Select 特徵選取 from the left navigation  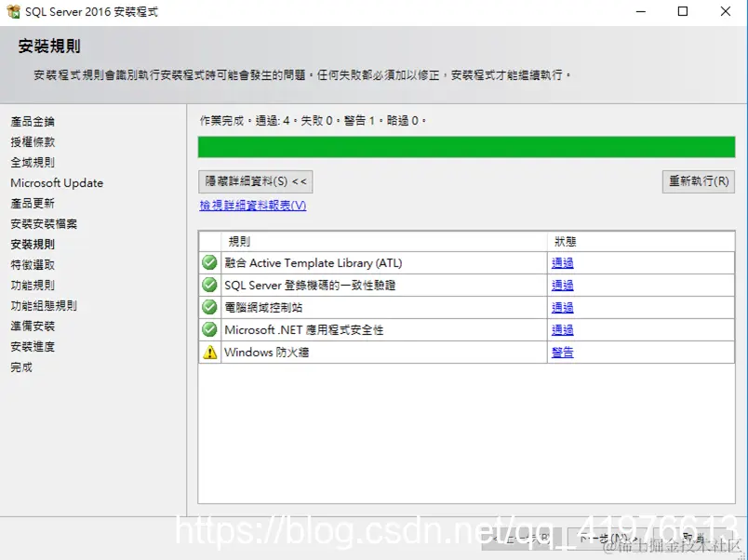(x=34, y=264)
